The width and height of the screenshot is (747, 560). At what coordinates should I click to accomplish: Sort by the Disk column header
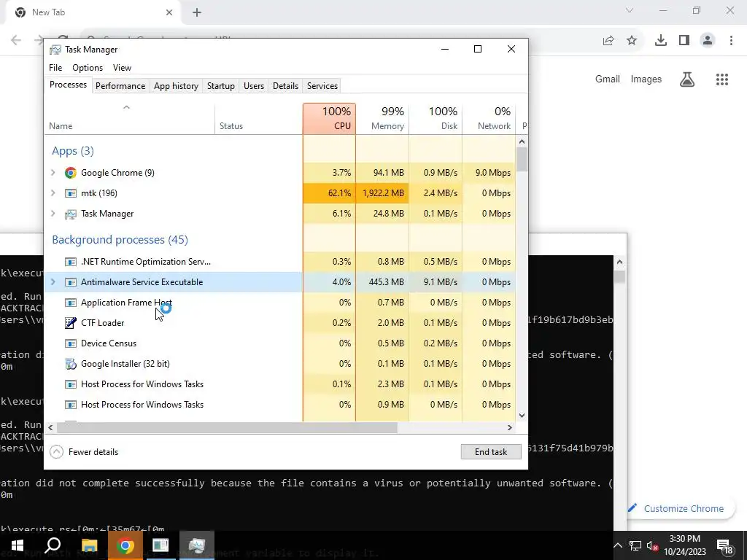(435, 119)
